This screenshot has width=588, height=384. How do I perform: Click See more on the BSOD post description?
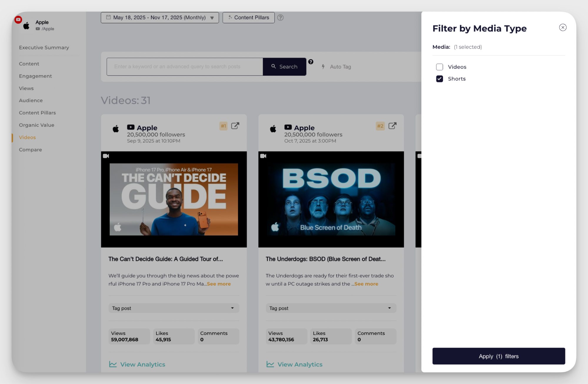pyautogui.click(x=366, y=284)
